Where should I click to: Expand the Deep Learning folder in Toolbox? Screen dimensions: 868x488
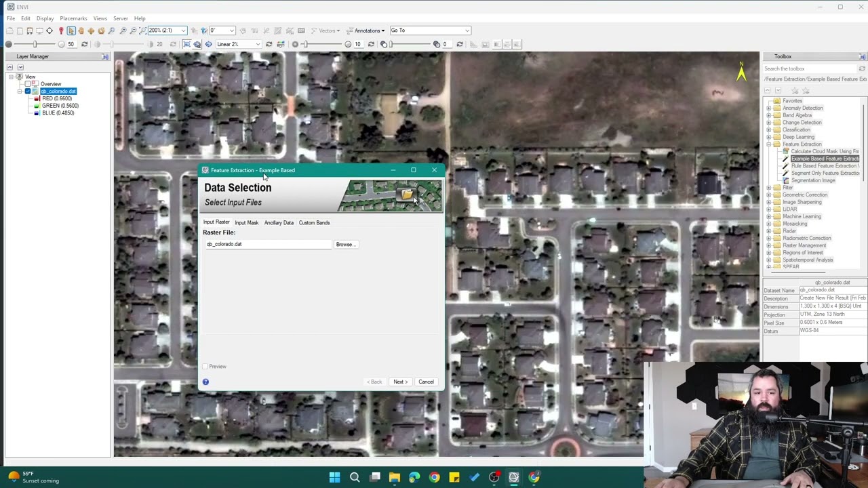tap(769, 137)
